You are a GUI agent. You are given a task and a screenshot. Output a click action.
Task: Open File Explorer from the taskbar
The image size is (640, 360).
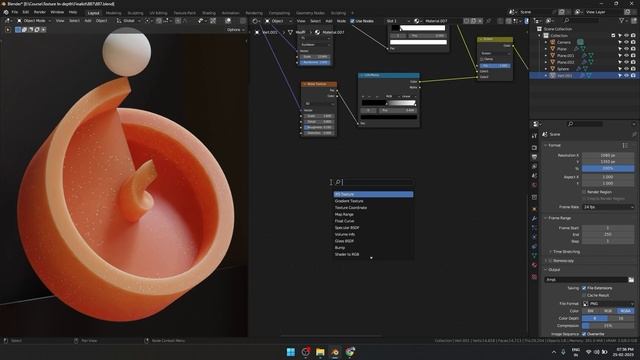coord(320,352)
